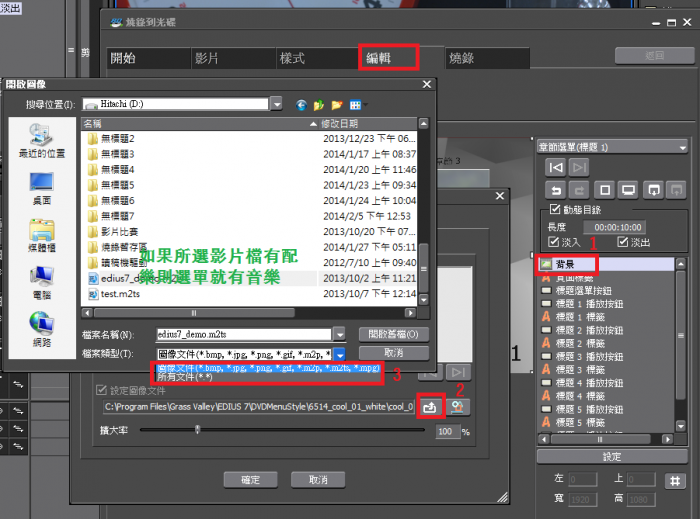Viewport: 700px width, 519px height.
Task: Expand the 章節選單 dropdown
Action: pos(682,146)
